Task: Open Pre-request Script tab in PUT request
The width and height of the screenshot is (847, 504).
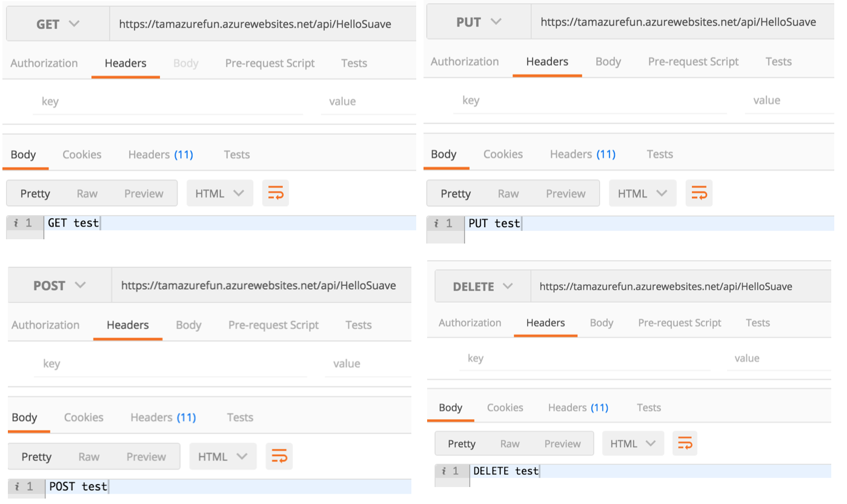Action: coord(693,62)
